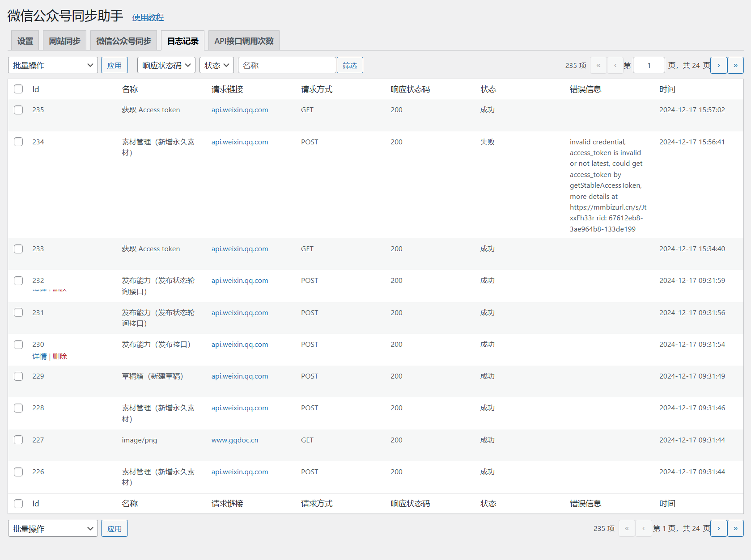Image resolution: width=751 pixels, height=560 pixels.
Task: Switch to API接口调用次数 tab
Action: point(244,41)
